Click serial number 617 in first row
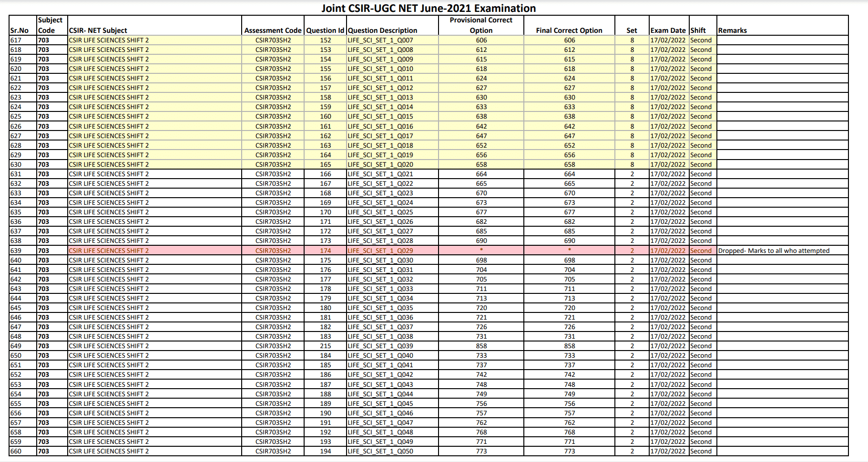Screen dimensions: 868x462 coord(16,40)
